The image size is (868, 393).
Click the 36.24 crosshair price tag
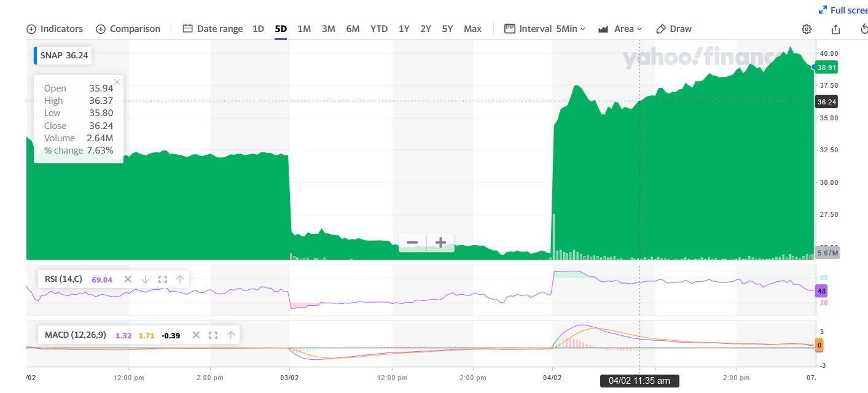(x=827, y=102)
